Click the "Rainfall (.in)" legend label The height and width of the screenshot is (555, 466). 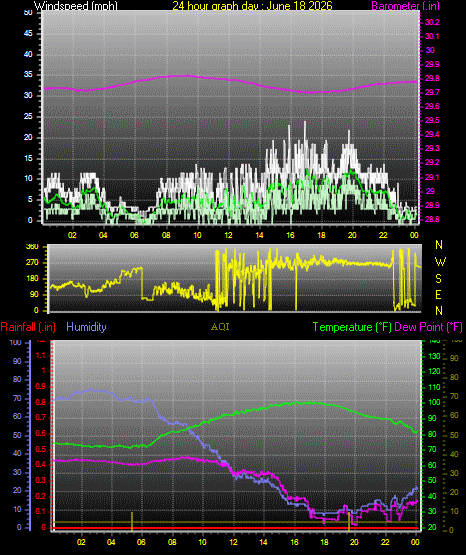[28, 327]
